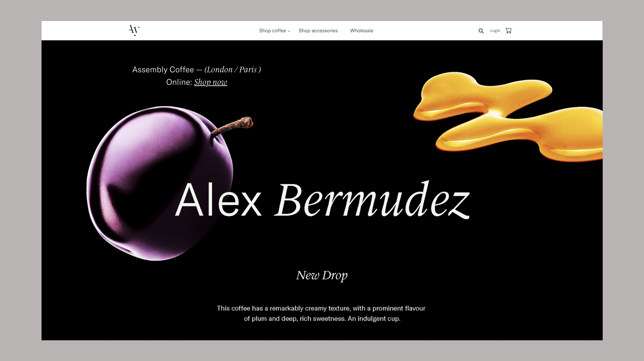Click the Alex Bermudez headline
The width and height of the screenshot is (644, 361).
click(322, 200)
